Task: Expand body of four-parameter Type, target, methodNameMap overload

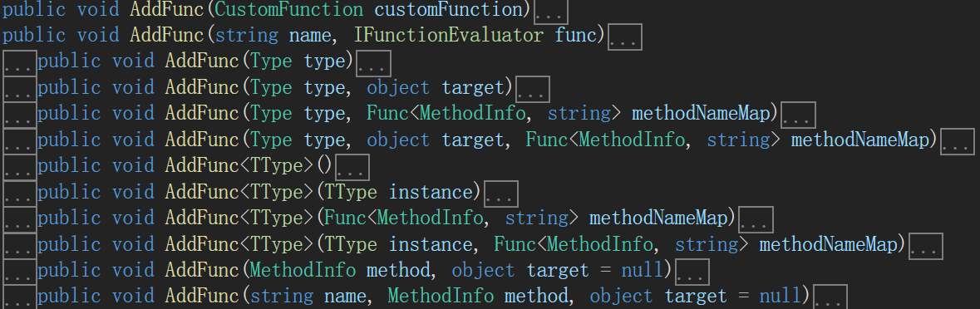Action: (x=958, y=141)
